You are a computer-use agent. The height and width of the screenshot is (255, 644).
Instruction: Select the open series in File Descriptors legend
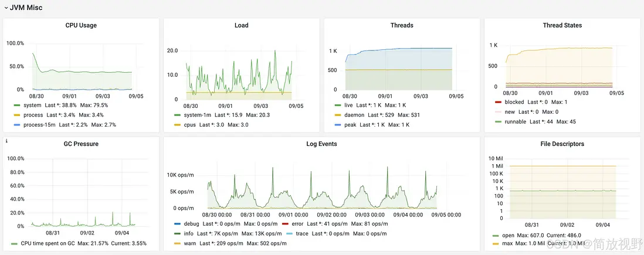click(x=508, y=236)
